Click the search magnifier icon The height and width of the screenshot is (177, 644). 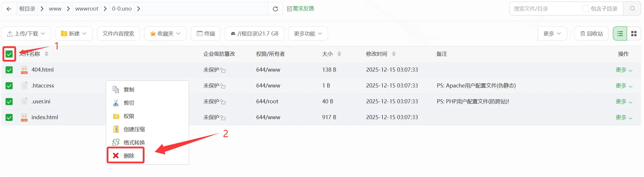pos(632,9)
